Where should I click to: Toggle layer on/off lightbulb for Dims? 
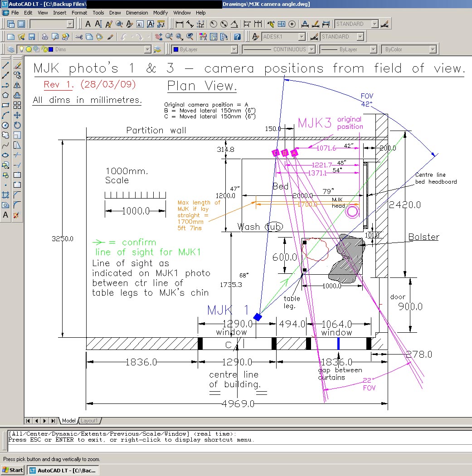point(21,49)
